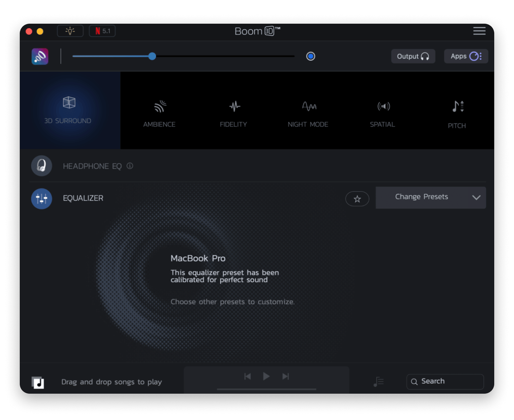Save preset with the star icon

[357, 199]
